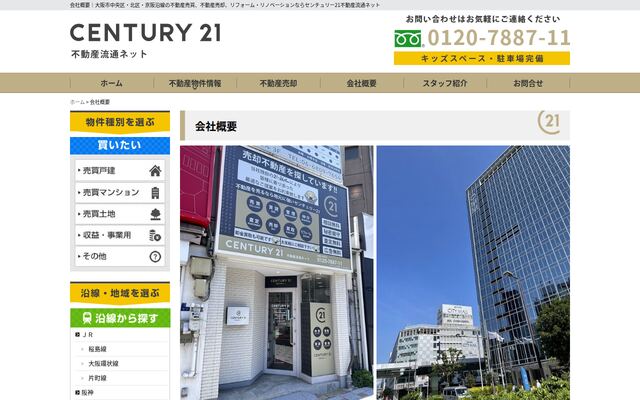This screenshot has width=640, height=400.
Task: Click the 不動産流通ネット text under logo
Action: (109, 54)
